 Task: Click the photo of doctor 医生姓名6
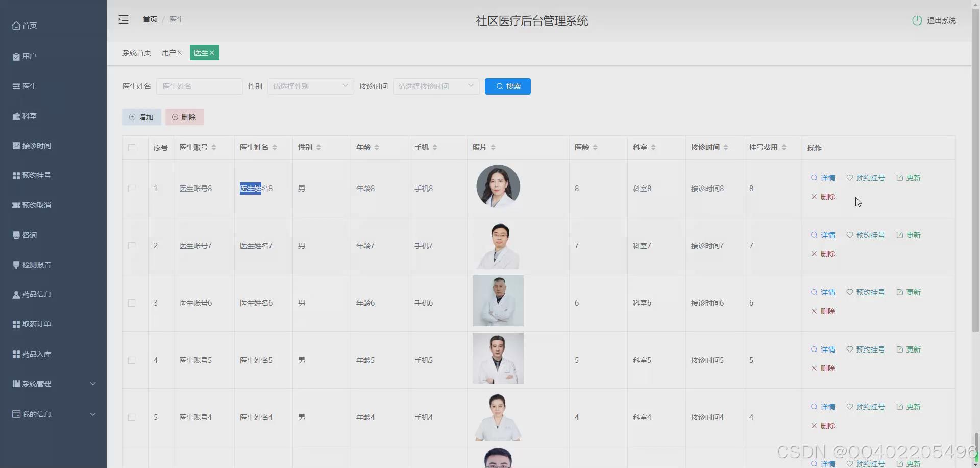tap(498, 301)
